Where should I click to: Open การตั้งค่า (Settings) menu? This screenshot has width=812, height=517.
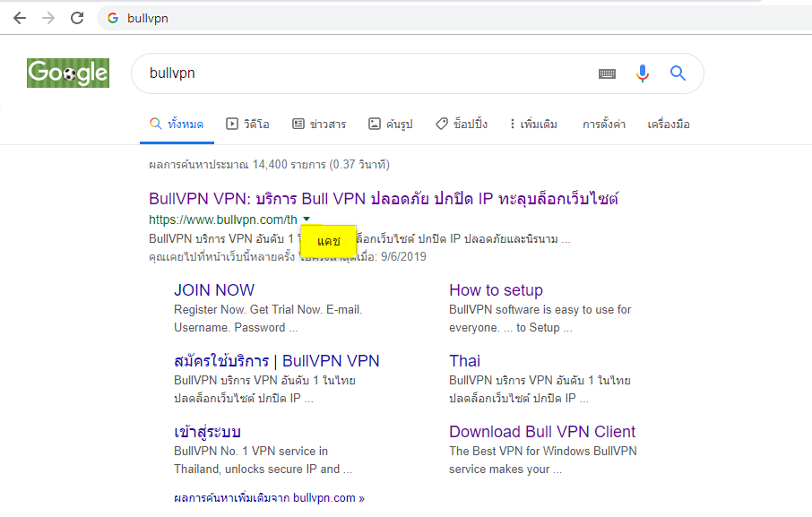[604, 125]
